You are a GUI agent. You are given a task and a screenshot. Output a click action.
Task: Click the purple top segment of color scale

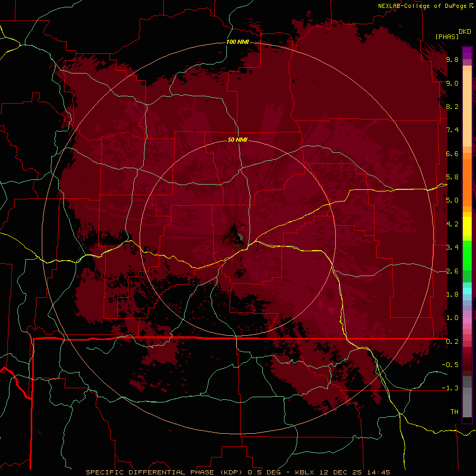(x=467, y=53)
